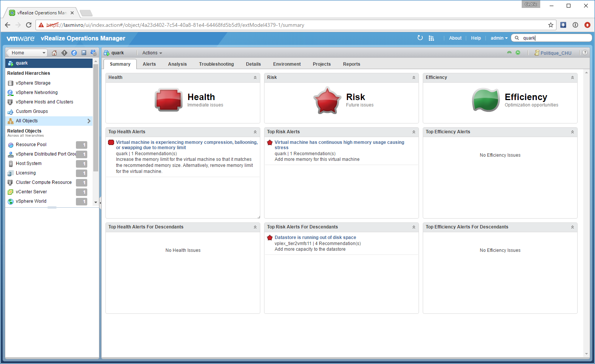Image resolution: width=595 pixels, height=364 pixels.
Task: Collapse the Health panel
Action: point(255,77)
